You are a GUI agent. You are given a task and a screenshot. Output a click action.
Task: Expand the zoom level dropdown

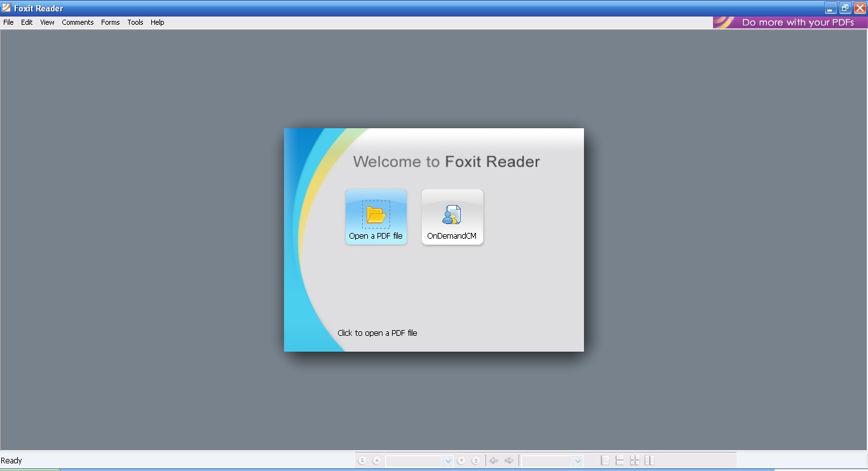pyautogui.click(x=578, y=461)
